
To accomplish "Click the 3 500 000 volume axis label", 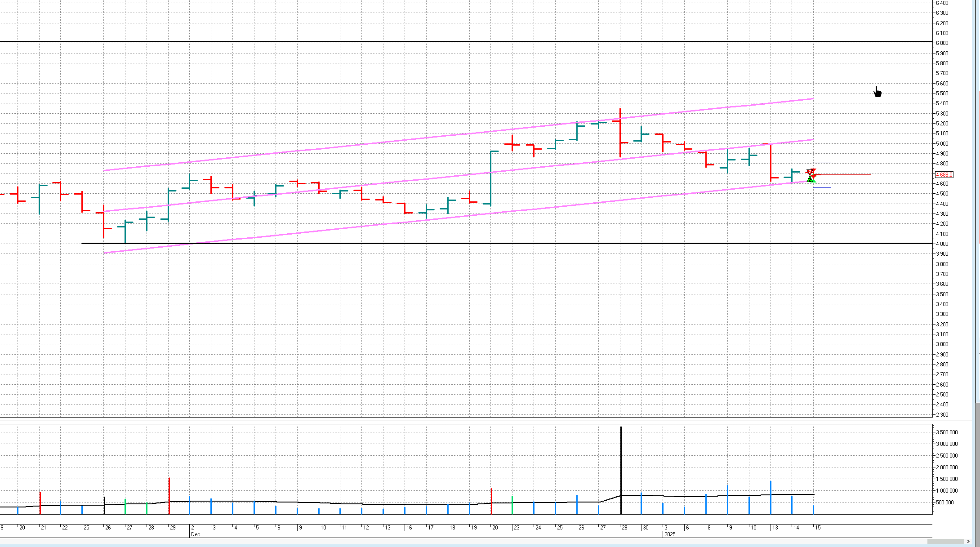I will click(947, 432).
